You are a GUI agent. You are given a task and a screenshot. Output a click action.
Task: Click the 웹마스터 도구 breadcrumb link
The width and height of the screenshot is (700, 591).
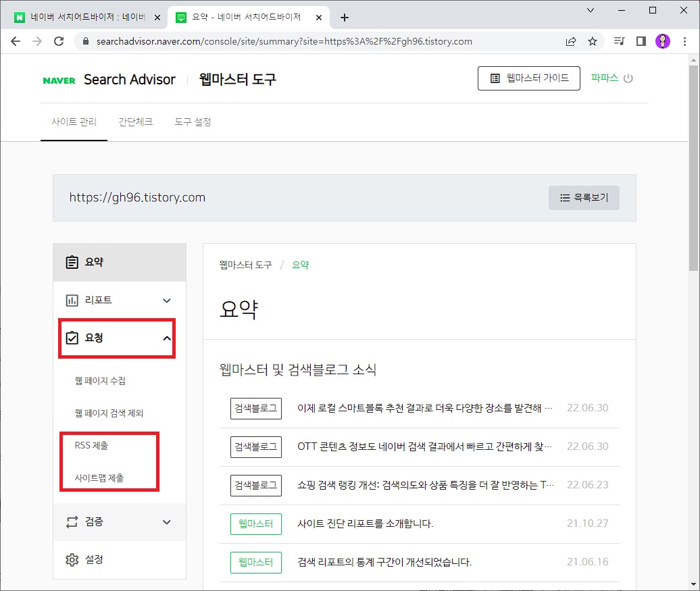point(245,265)
